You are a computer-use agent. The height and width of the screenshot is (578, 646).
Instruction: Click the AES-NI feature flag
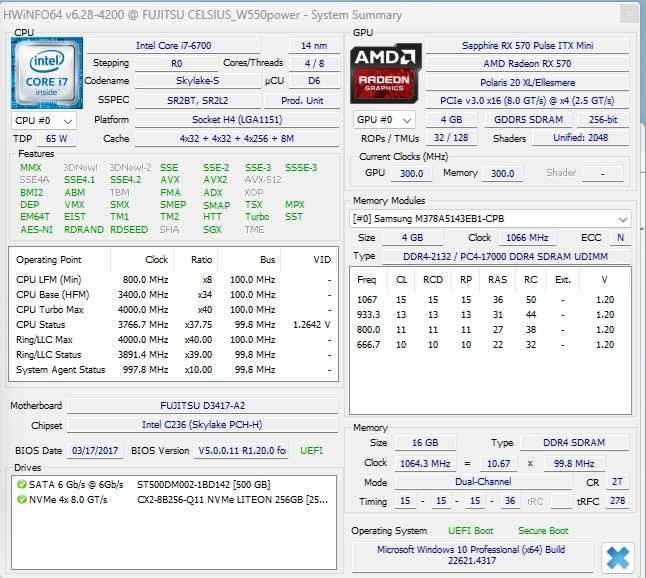pyautogui.click(x=37, y=229)
